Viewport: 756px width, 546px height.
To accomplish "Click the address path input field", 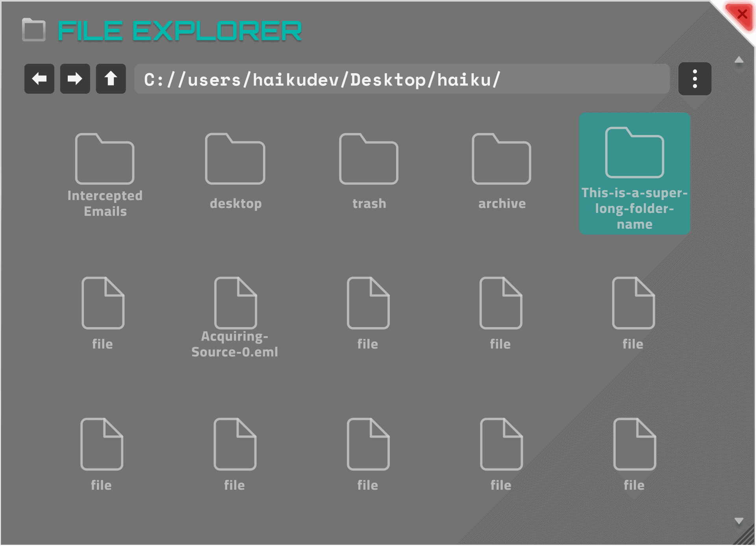I will (x=402, y=79).
